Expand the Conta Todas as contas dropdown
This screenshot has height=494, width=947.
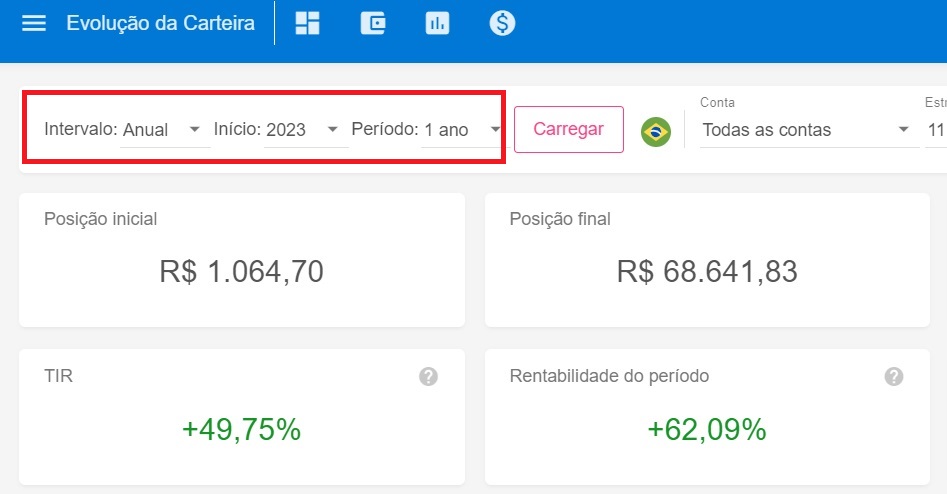point(806,130)
